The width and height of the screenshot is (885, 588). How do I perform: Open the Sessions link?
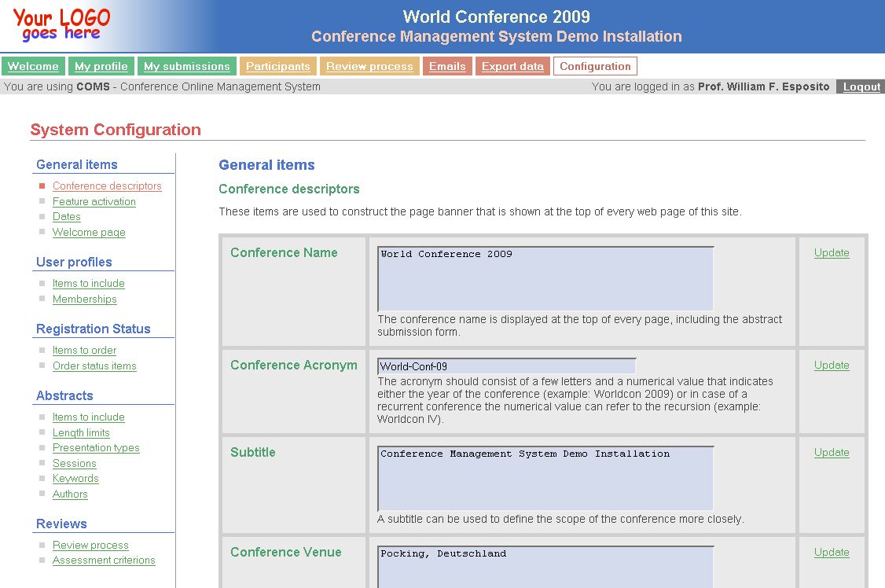(x=74, y=463)
